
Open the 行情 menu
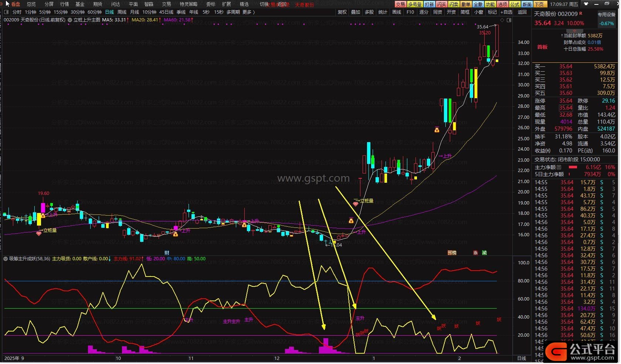[x=64, y=4]
